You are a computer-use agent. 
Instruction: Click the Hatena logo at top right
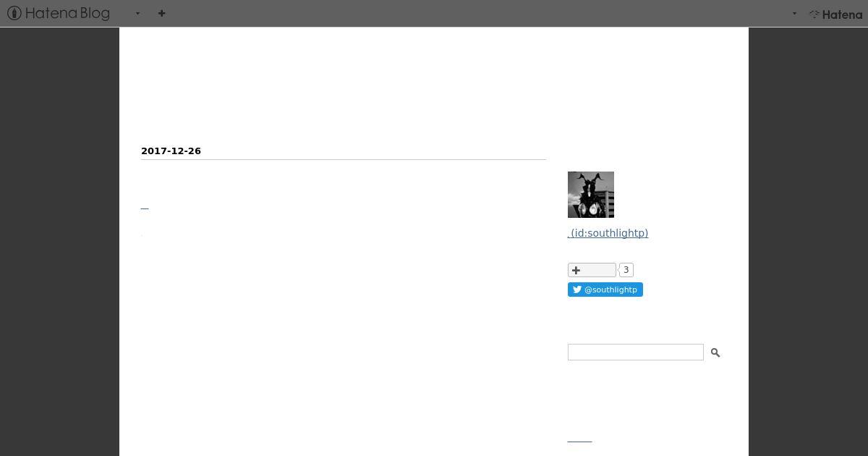(x=835, y=14)
